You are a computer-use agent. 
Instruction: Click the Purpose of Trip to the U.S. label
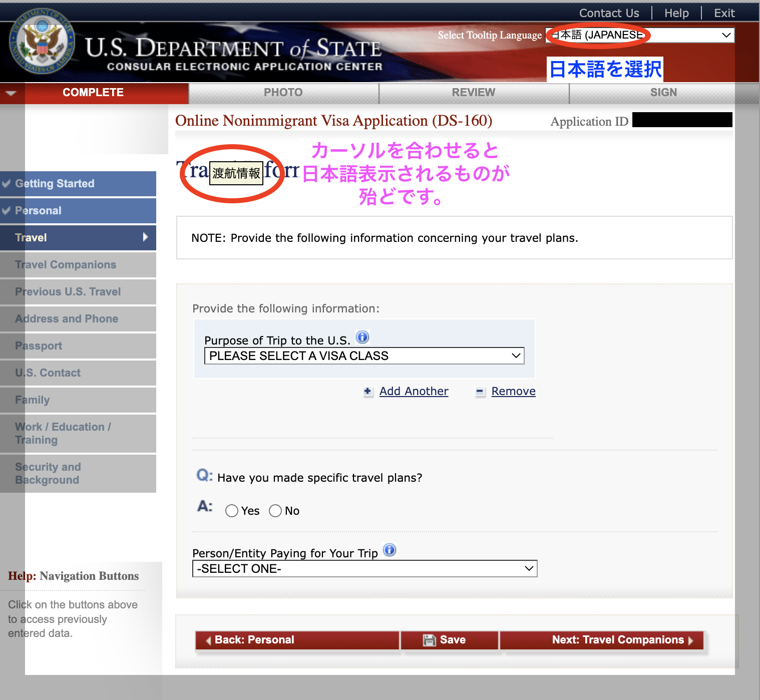277,340
